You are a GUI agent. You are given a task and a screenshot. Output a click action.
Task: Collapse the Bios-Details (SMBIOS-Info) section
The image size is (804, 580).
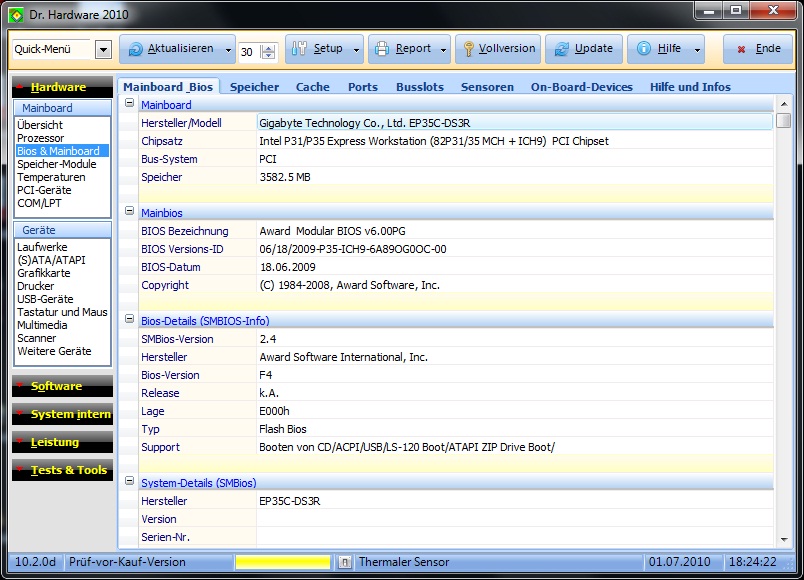tap(130, 319)
